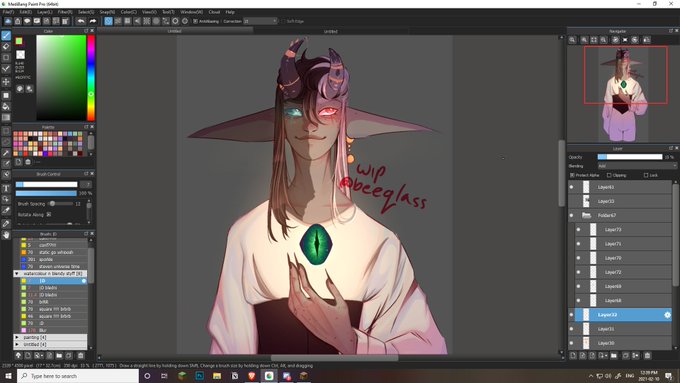Image resolution: width=680 pixels, height=383 pixels.
Task: Click the Undo arrow in toolbar
Action: (x=81, y=21)
